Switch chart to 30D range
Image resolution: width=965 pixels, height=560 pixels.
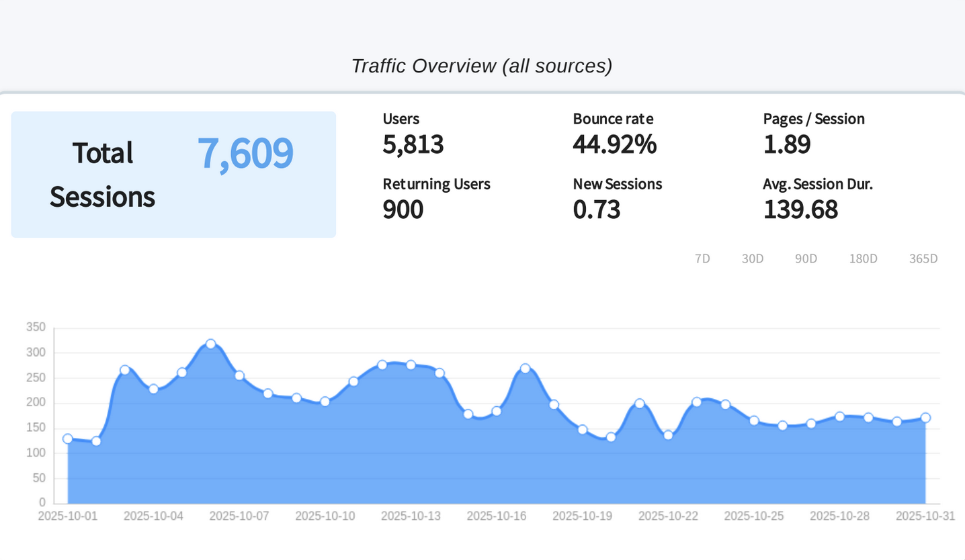753,259
